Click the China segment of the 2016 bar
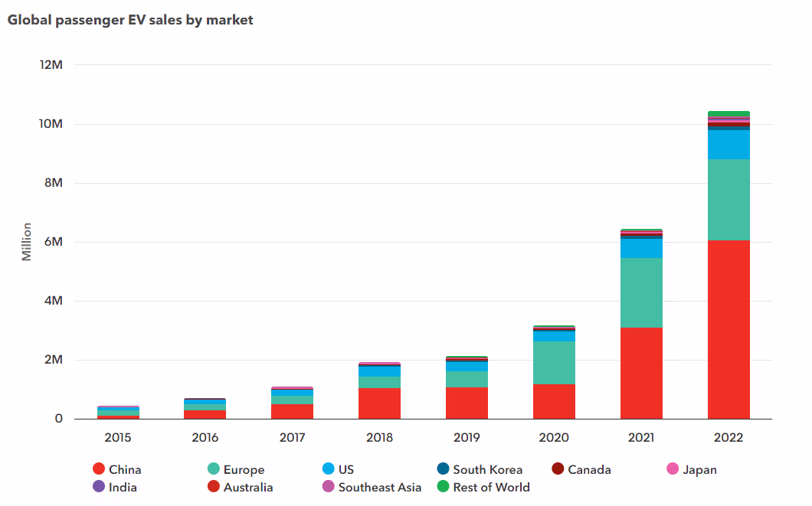 click(x=205, y=414)
